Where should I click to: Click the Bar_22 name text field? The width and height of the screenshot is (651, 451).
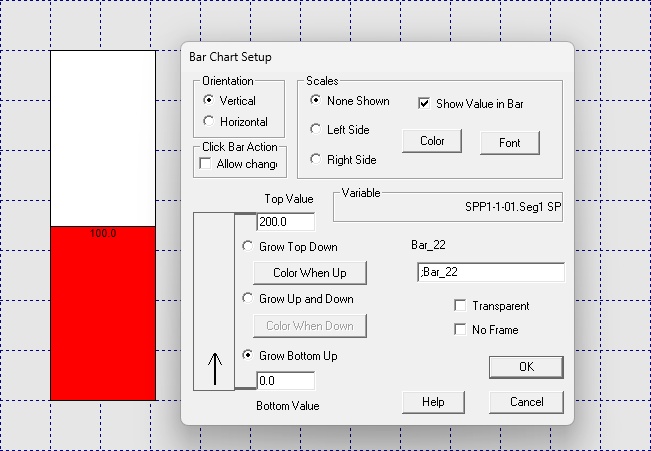[488, 272]
